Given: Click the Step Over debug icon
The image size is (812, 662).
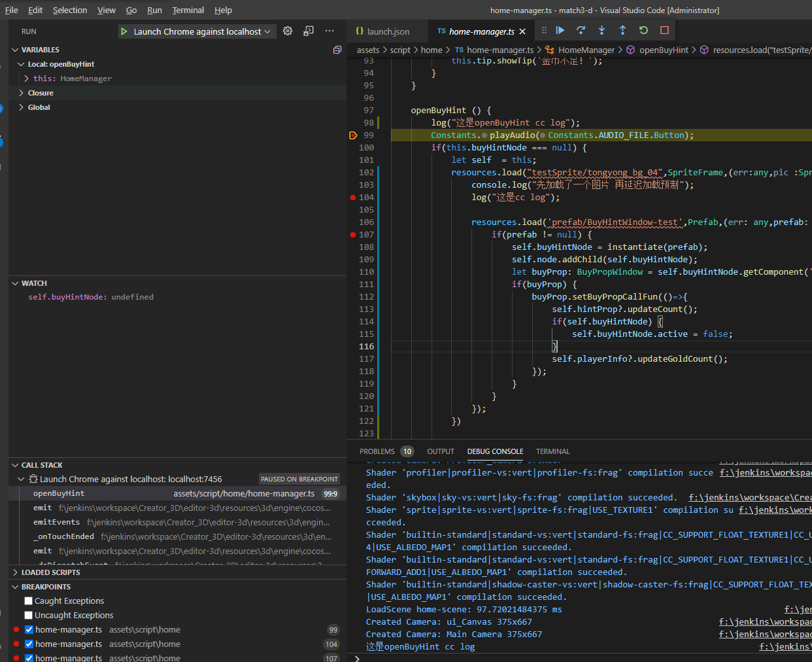Looking at the screenshot, I should pyautogui.click(x=581, y=30).
